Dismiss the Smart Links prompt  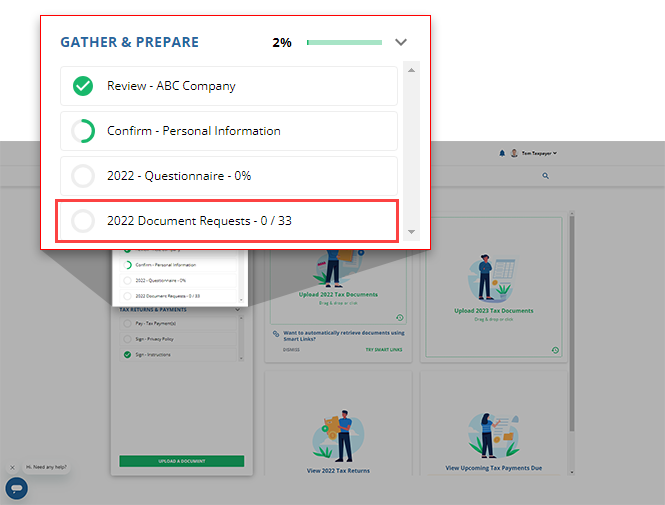click(291, 350)
